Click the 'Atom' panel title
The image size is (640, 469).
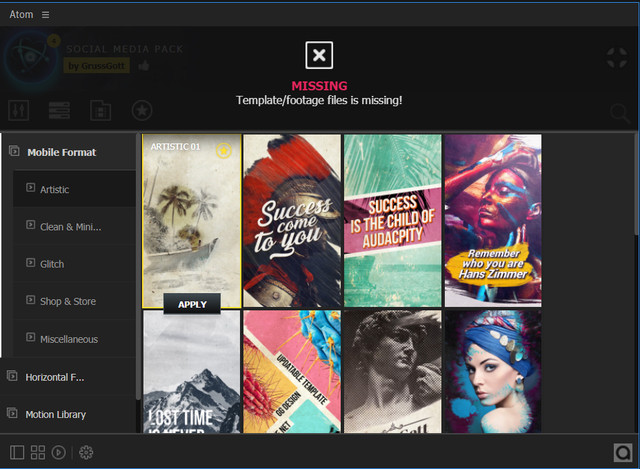coord(21,15)
